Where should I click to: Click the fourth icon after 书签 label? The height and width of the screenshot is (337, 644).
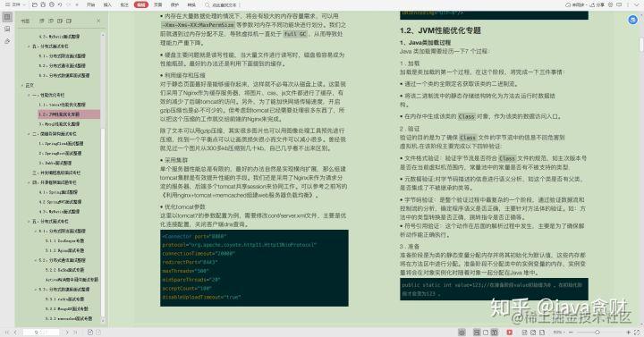click(x=69, y=21)
